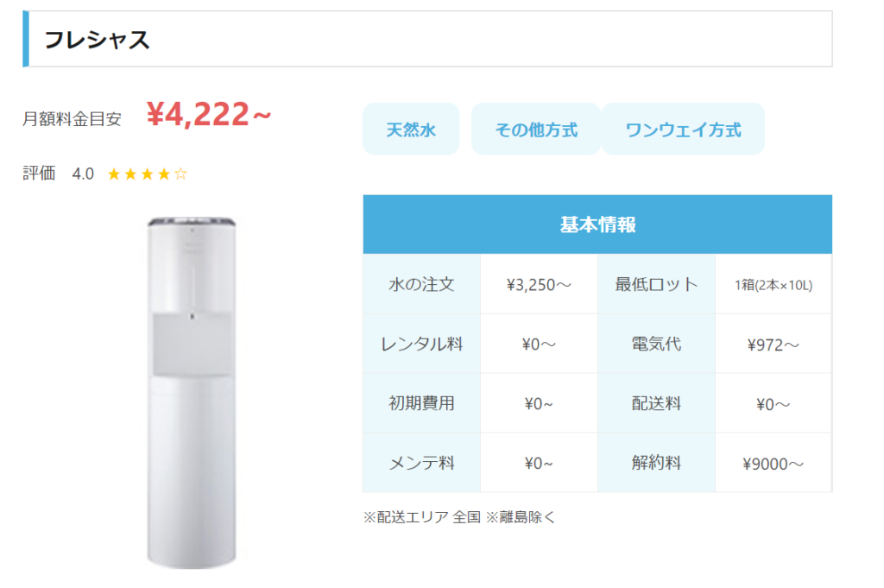The height and width of the screenshot is (588, 884).
Task: Select the 最低ロット label cell
Action: [656, 284]
